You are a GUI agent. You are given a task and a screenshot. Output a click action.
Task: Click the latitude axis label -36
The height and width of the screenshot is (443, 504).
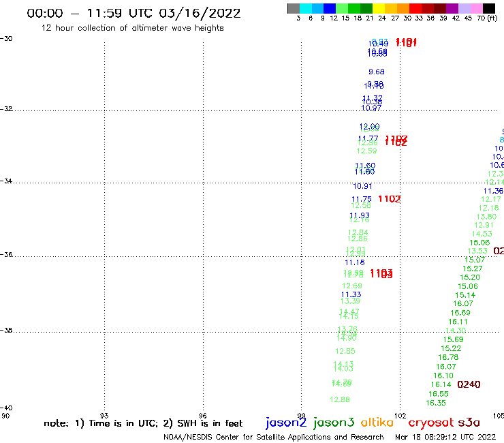(6, 254)
